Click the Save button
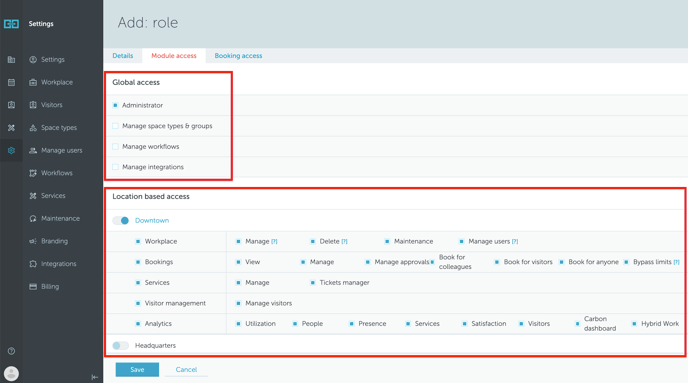The image size is (688, 383). 137,369
